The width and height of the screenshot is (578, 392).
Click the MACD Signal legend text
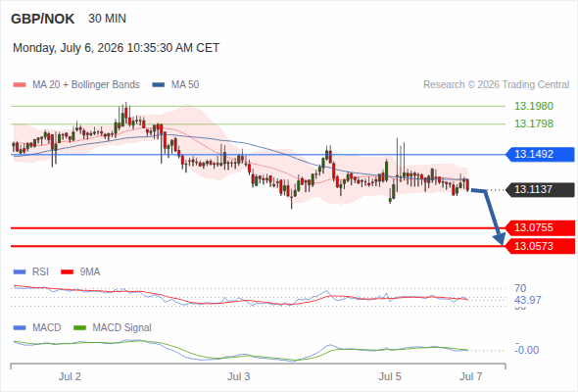point(121,327)
